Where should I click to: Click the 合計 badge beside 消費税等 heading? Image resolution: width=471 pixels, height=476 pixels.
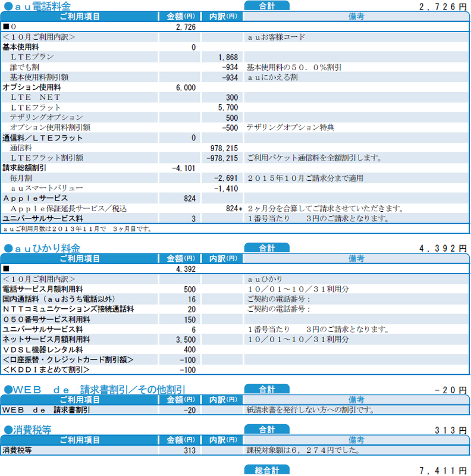click(267, 429)
